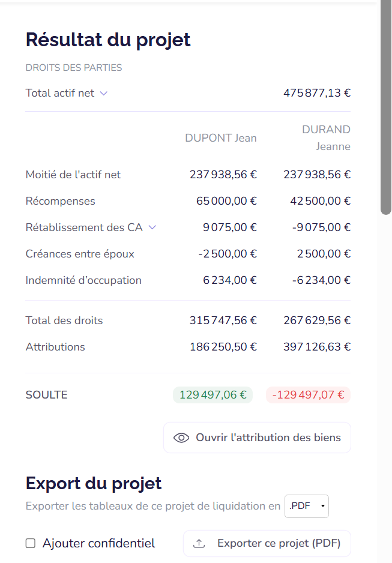Click the Total actif net label

pyautogui.click(x=60, y=93)
